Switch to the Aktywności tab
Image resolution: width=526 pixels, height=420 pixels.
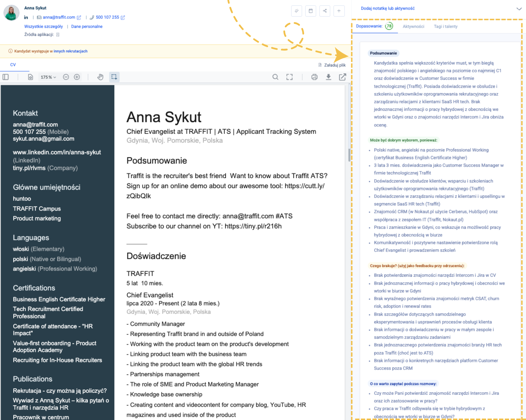413,27
